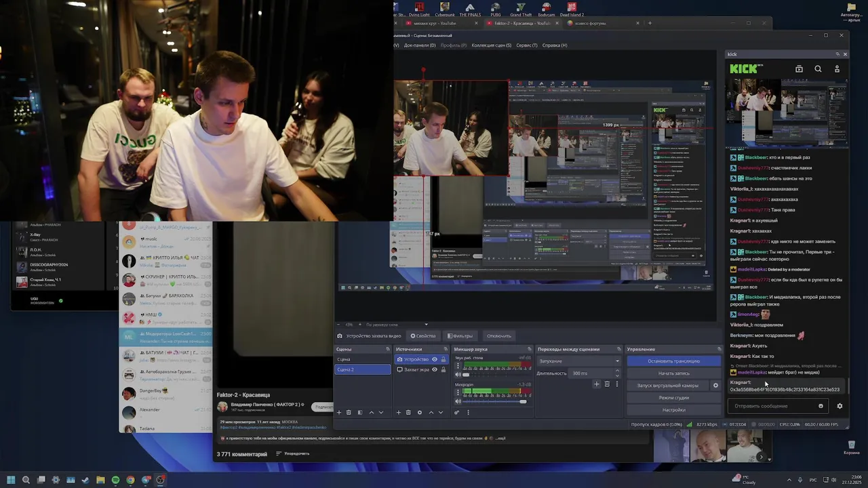This screenshot has height=488, width=868.
Task: Open the Steam icon in the taskbar
Action: (85, 480)
